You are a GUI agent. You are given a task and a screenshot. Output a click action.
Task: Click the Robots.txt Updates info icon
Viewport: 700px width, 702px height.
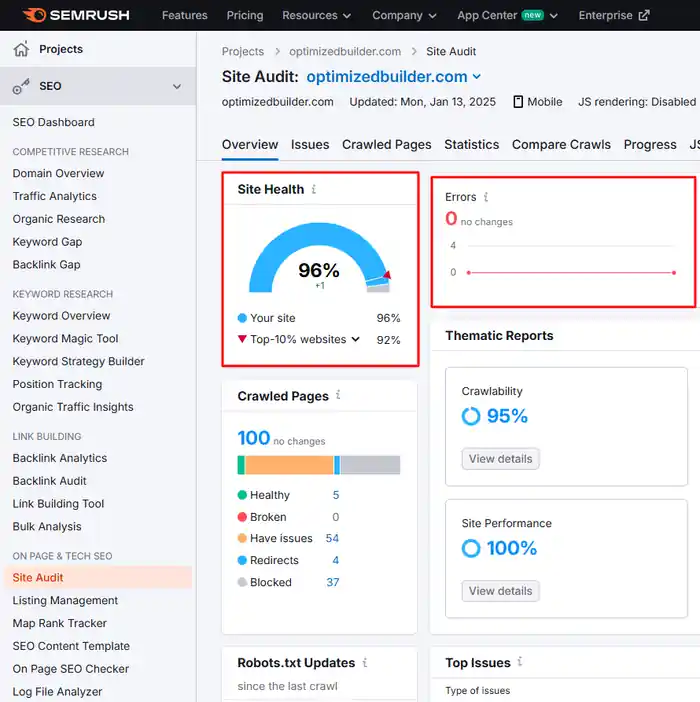(365, 662)
